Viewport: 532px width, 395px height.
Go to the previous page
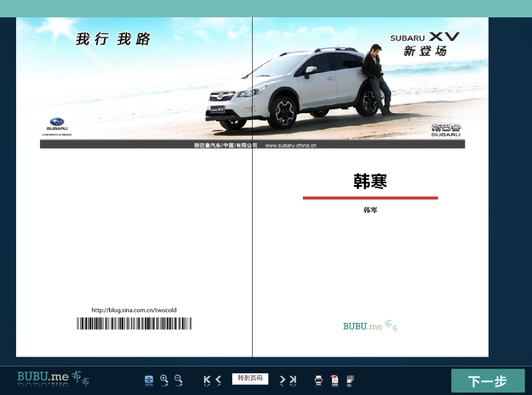(218, 380)
